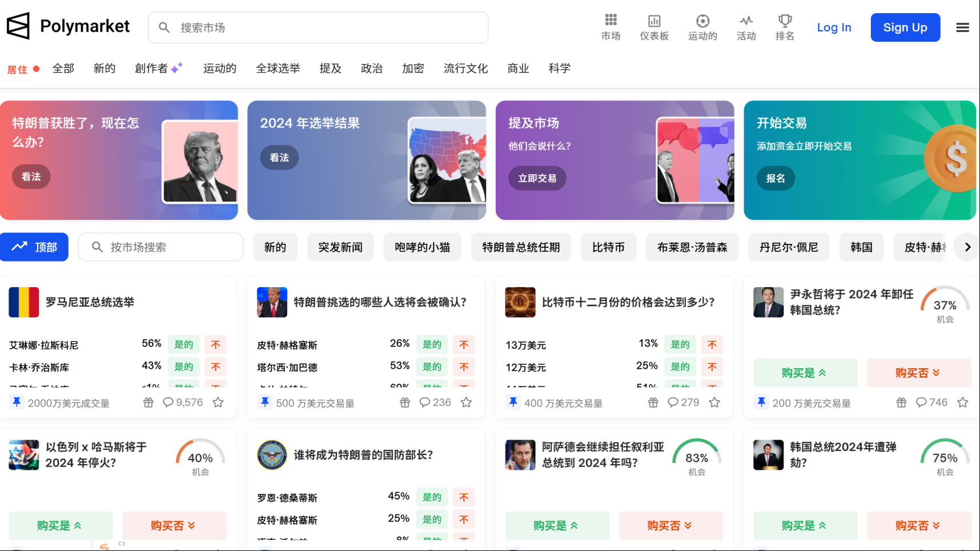Expand more topic tags with the right chevron

coord(967,247)
